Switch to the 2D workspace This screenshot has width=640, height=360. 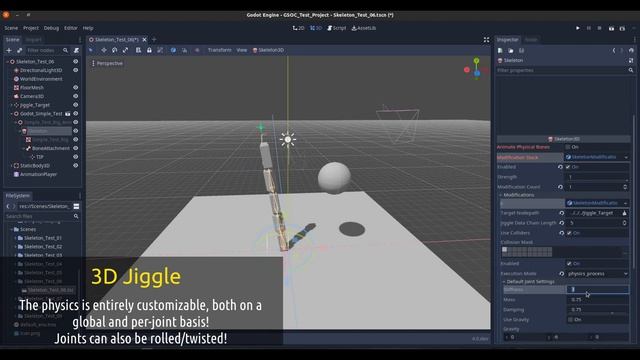pyautogui.click(x=298, y=28)
